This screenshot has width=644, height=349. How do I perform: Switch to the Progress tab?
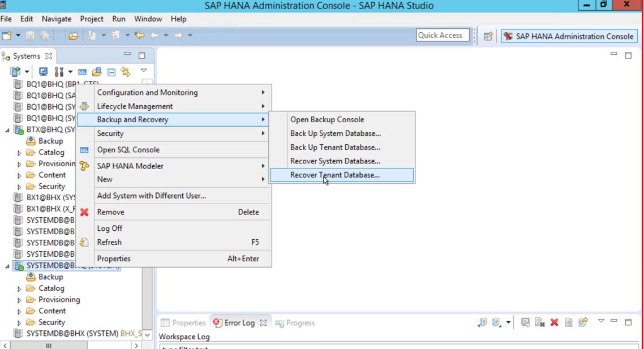click(x=300, y=322)
